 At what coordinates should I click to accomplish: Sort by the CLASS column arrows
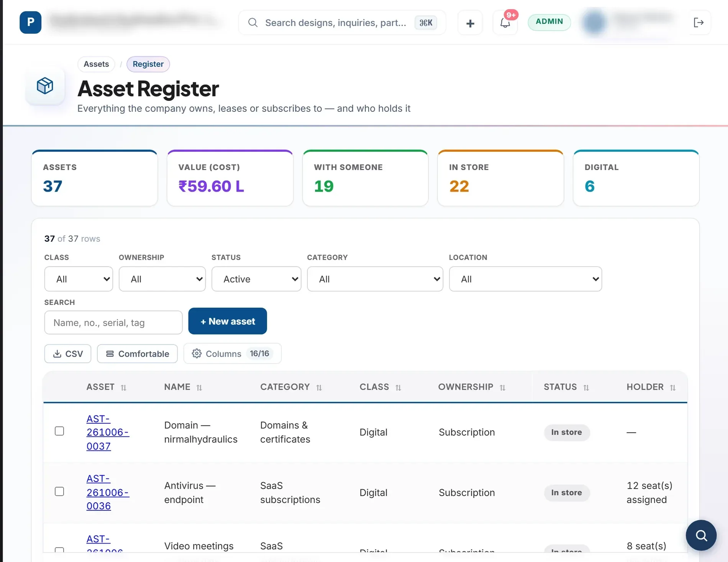click(x=398, y=388)
